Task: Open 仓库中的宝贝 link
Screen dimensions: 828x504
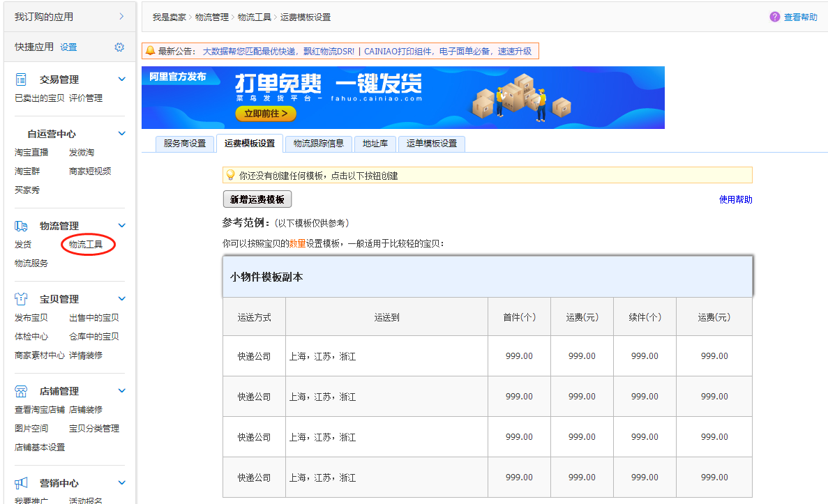Action: pos(94,337)
